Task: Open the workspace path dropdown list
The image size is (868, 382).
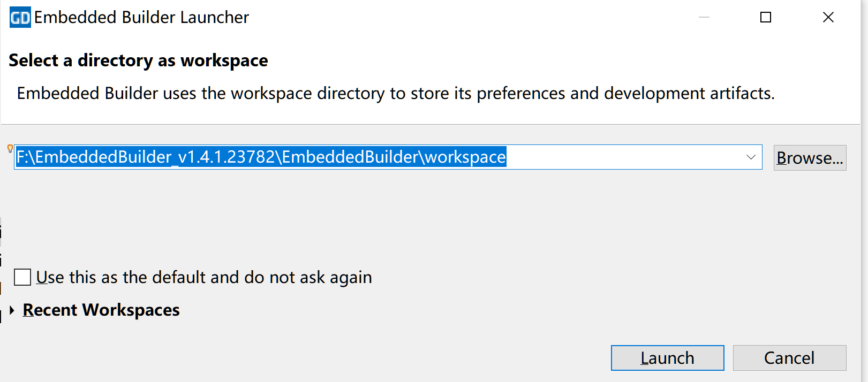Action: pos(750,157)
